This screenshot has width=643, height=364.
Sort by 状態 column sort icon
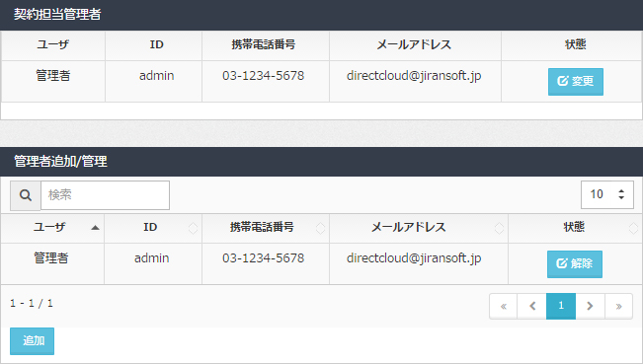633,228
